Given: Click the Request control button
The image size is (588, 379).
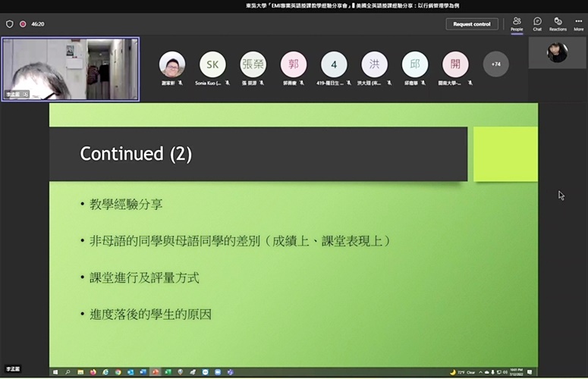Looking at the screenshot, I should pos(472,24).
